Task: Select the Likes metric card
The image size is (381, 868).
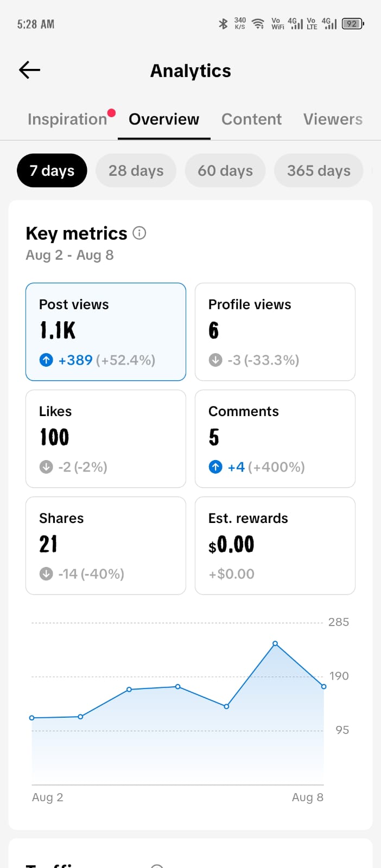Action: coord(106,438)
